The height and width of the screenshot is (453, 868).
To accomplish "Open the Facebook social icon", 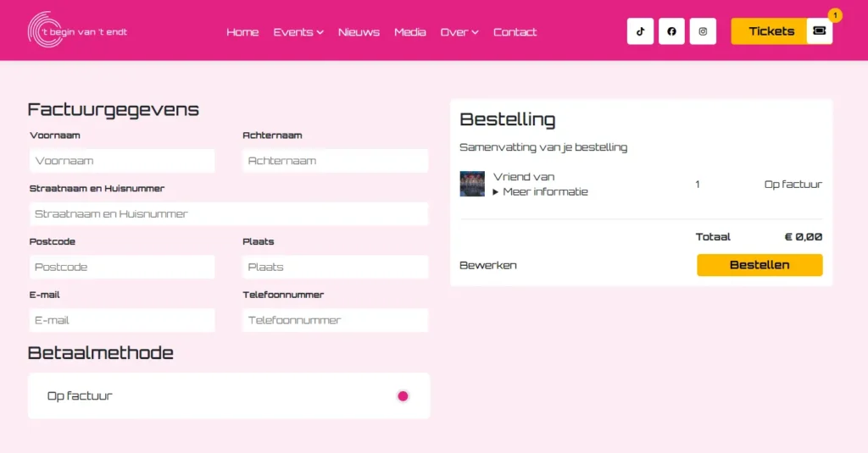I will click(671, 31).
